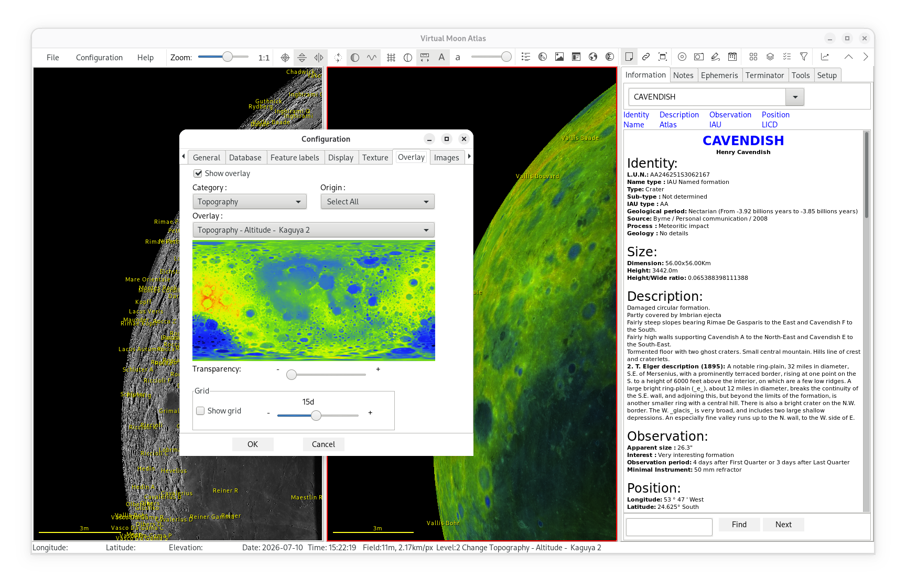Image resolution: width=906 pixels, height=588 pixels.
Task: Switch to the Texture configuration tab
Action: (x=375, y=158)
